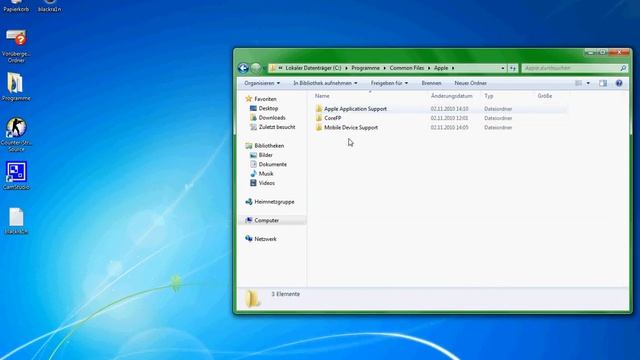Open the Freigeben für dropdown

coord(389,83)
